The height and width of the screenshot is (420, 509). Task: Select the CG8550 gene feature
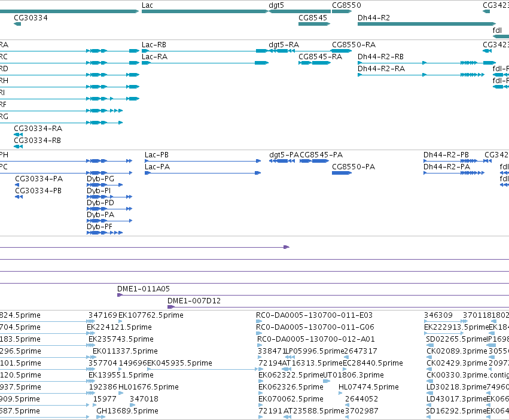342,11
